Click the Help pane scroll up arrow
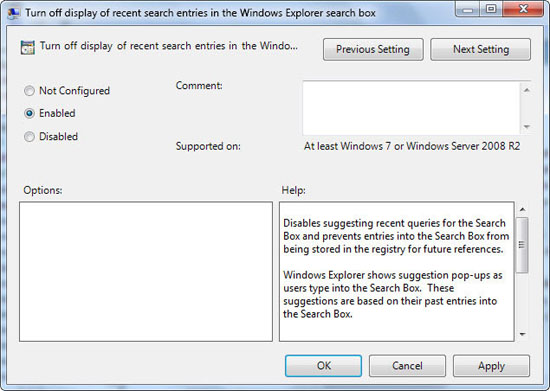Image resolution: width=550 pixels, height=391 pixels. click(522, 209)
